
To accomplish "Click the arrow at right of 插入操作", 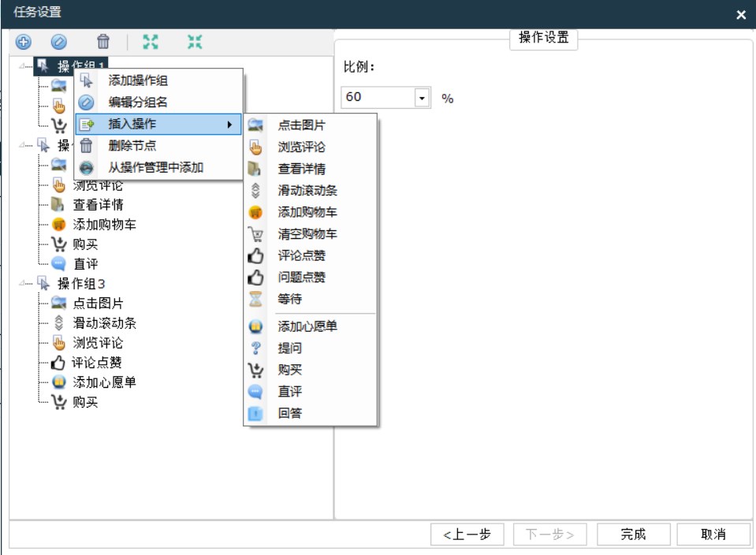I will pos(230,125).
